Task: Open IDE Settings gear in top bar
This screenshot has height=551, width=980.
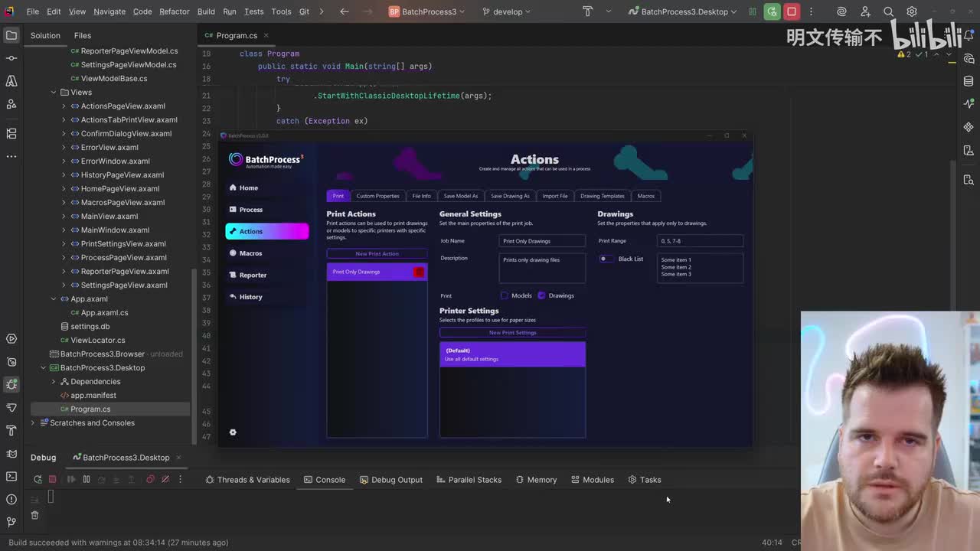Action: tap(912, 11)
